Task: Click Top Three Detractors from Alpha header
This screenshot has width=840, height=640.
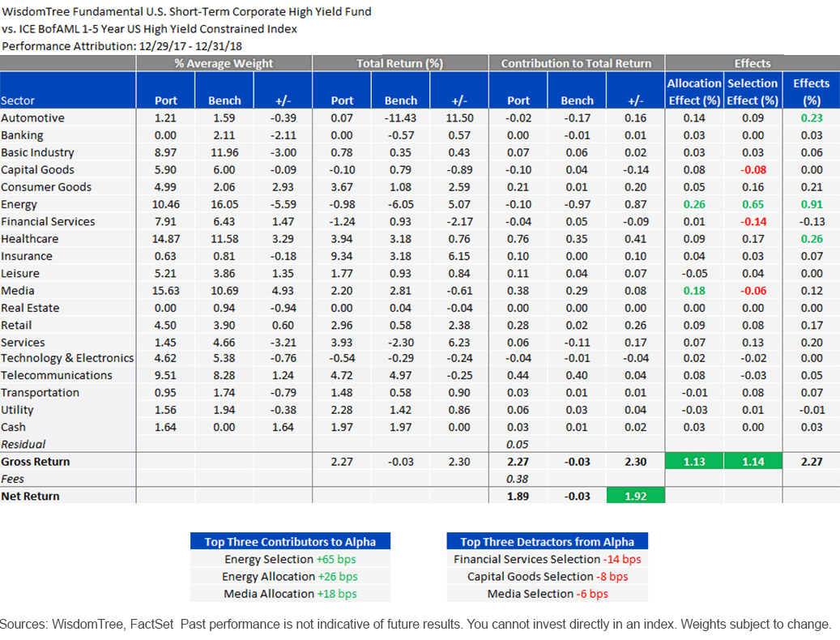Action: point(547,541)
